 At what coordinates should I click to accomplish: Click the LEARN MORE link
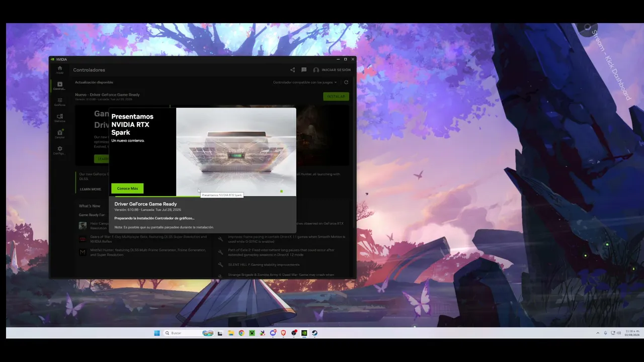(90, 189)
